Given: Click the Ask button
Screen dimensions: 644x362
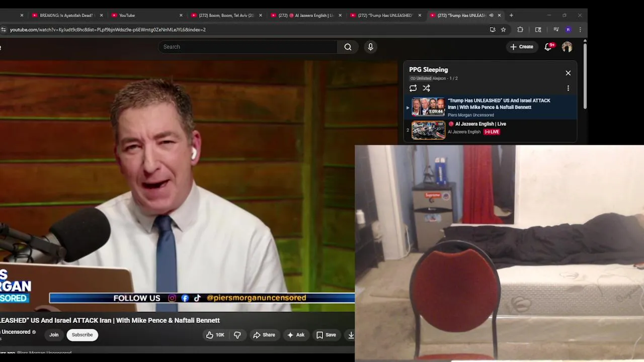Looking at the screenshot, I should [x=295, y=335].
